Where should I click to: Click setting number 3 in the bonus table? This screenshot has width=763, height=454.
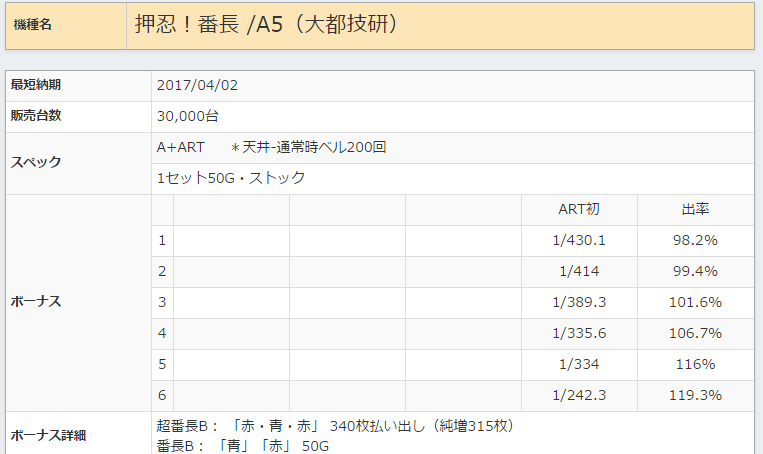162,302
